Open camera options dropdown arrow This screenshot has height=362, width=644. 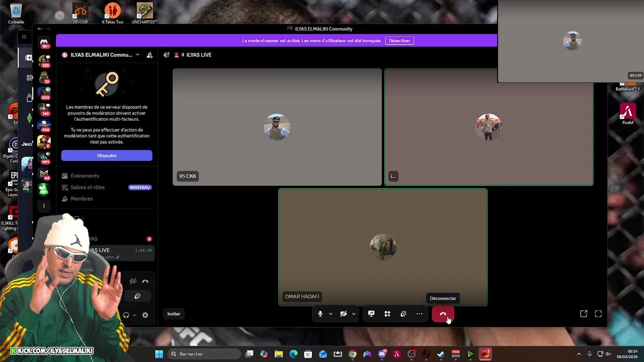tap(354, 314)
